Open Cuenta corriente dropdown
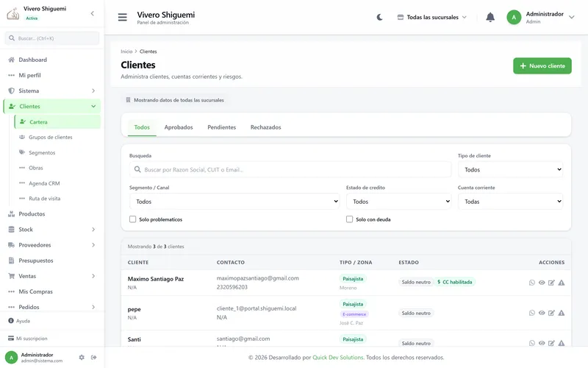The height and width of the screenshot is (368, 588). 510,202
